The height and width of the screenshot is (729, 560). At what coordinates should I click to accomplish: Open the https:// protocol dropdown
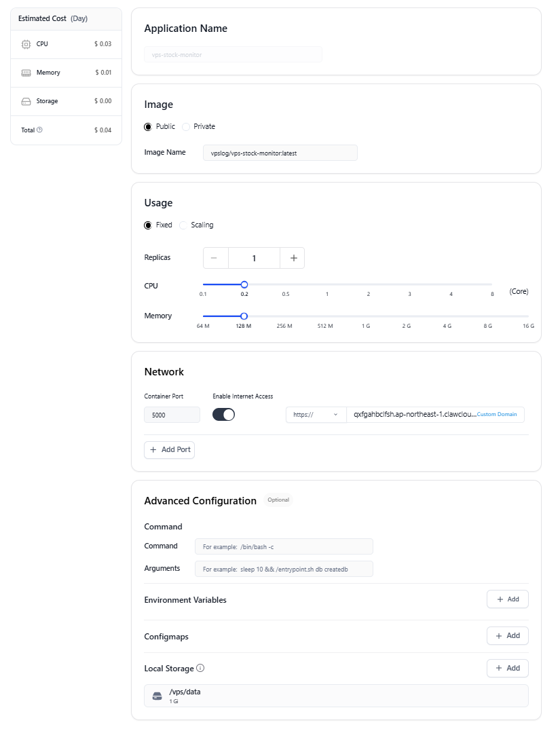coord(316,415)
